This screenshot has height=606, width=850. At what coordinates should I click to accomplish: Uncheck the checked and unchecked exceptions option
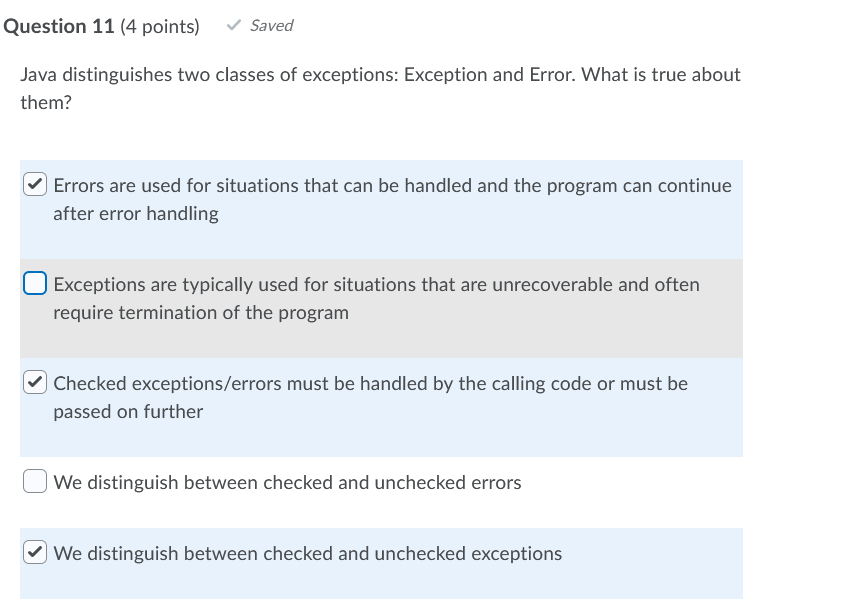point(33,551)
